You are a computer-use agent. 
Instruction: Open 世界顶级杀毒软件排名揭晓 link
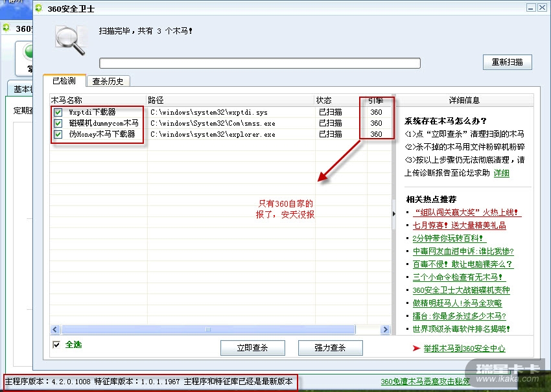tap(461, 329)
